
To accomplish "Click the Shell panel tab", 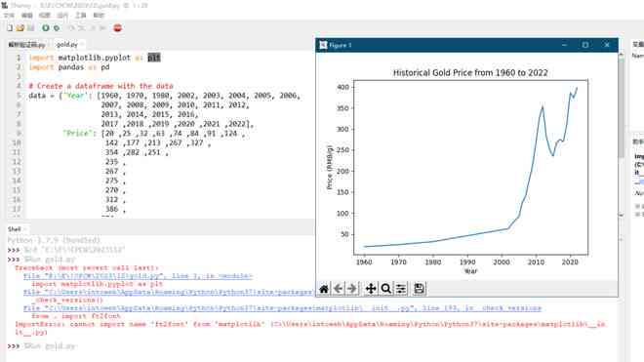I will (15, 229).
